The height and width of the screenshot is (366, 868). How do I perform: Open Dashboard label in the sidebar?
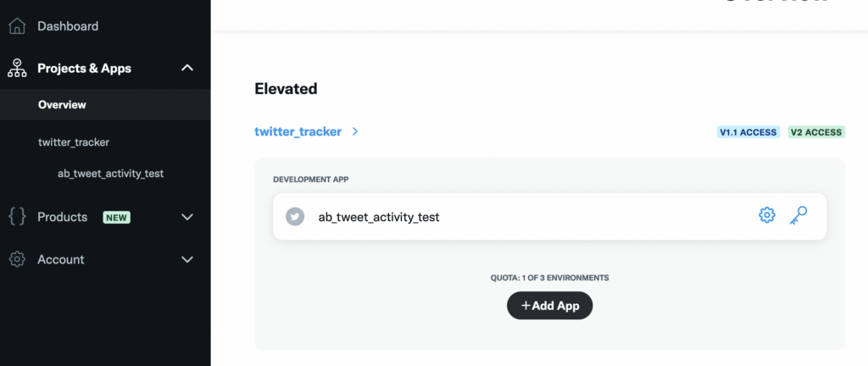coord(68,26)
